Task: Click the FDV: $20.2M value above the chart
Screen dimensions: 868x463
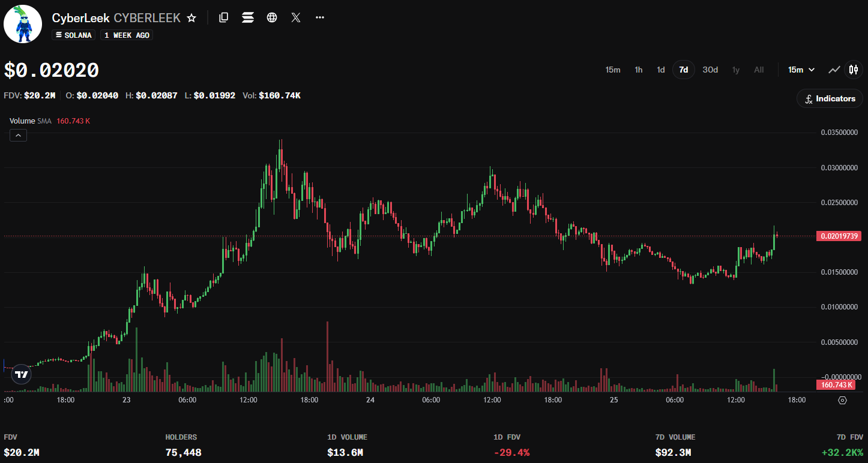Action: 29,95
